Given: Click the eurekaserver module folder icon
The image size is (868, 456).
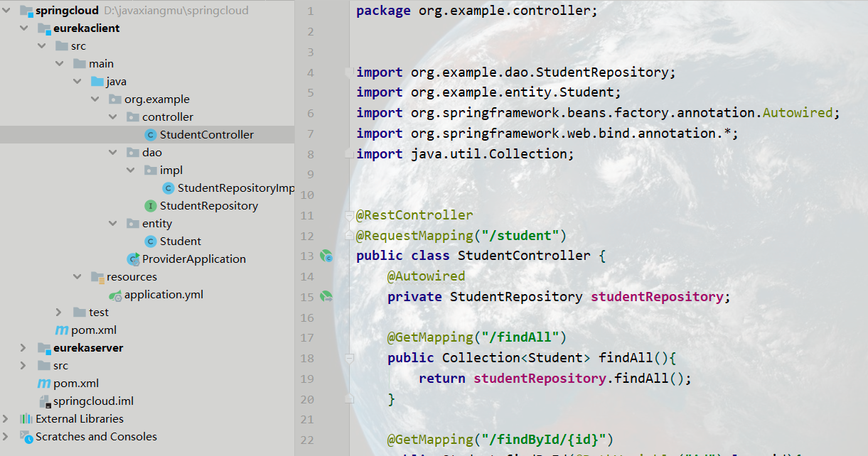Looking at the screenshot, I should point(44,348).
